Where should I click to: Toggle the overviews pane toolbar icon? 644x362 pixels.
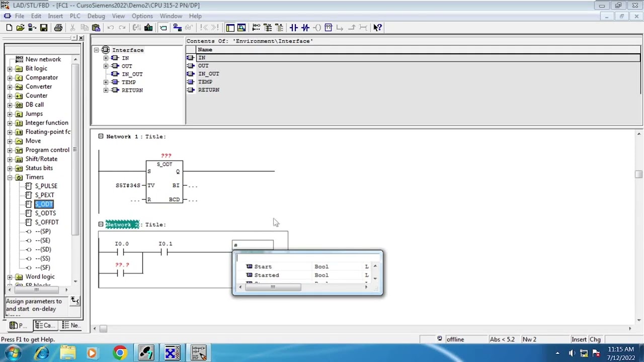click(x=230, y=28)
